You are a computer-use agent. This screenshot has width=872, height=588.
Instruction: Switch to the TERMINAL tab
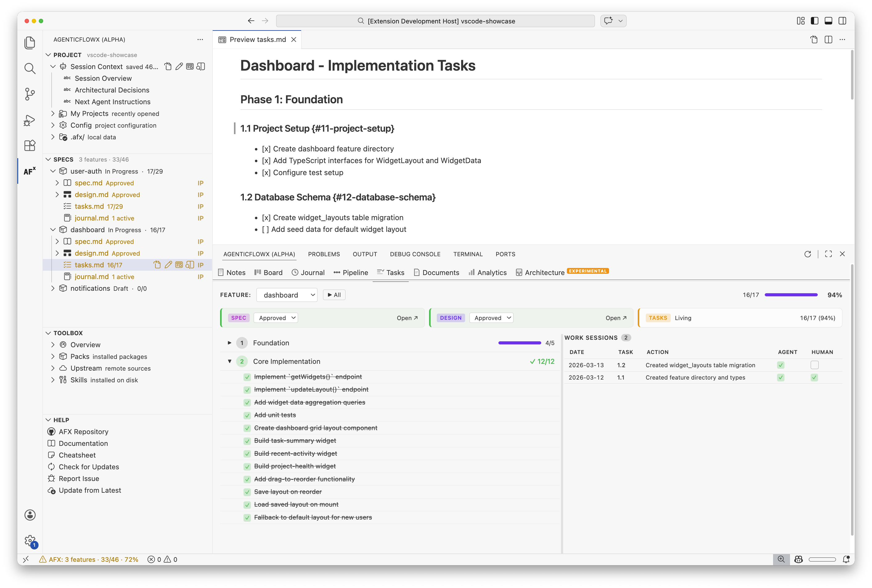(468, 254)
